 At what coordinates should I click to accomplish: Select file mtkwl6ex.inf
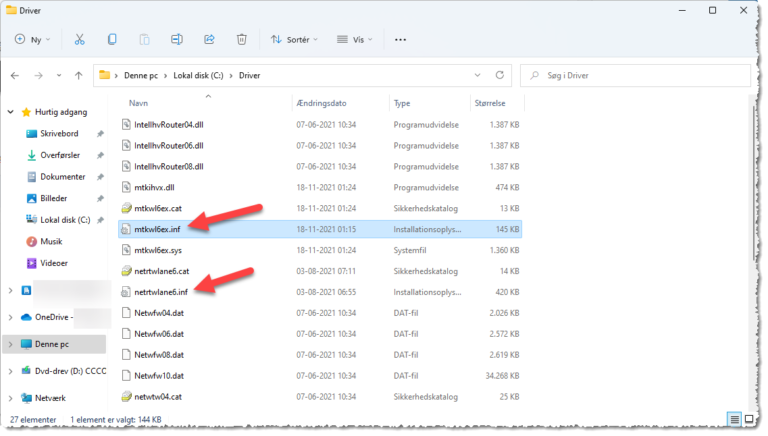[x=157, y=229]
